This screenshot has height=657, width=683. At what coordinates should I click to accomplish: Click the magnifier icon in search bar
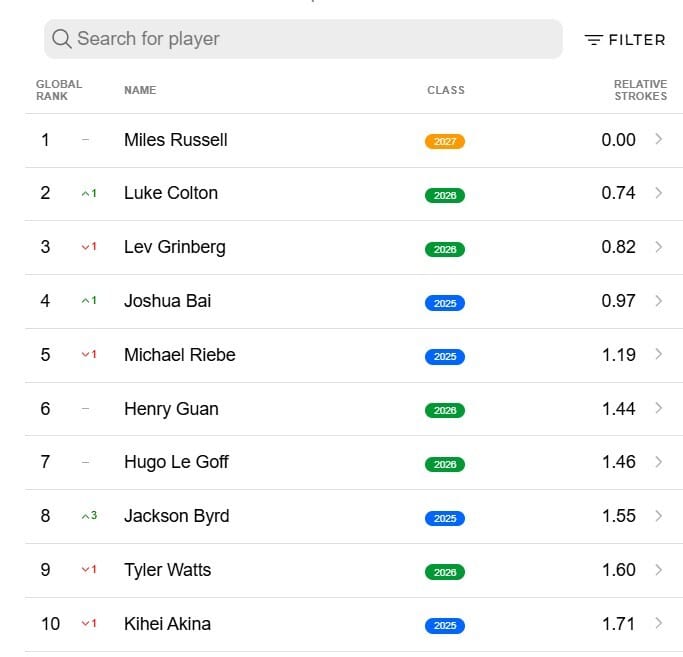62,39
